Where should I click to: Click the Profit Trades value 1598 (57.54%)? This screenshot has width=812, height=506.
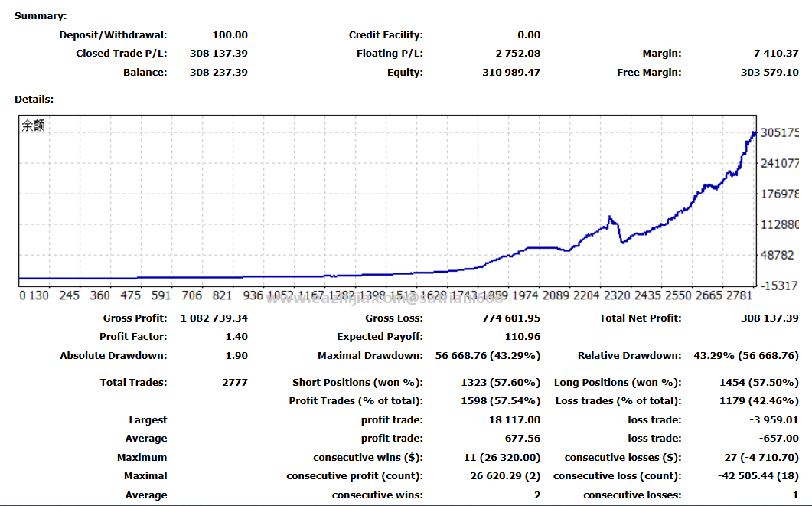tap(501, 401)
